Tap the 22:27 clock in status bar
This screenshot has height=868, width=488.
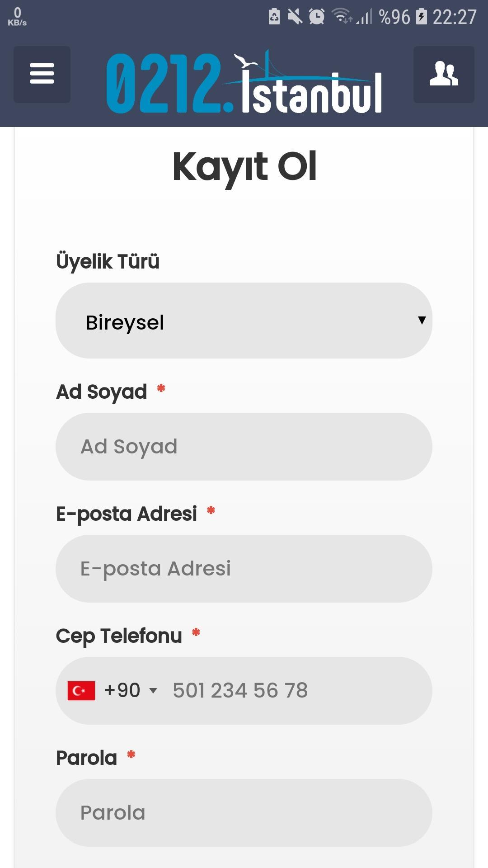(455, 17)
